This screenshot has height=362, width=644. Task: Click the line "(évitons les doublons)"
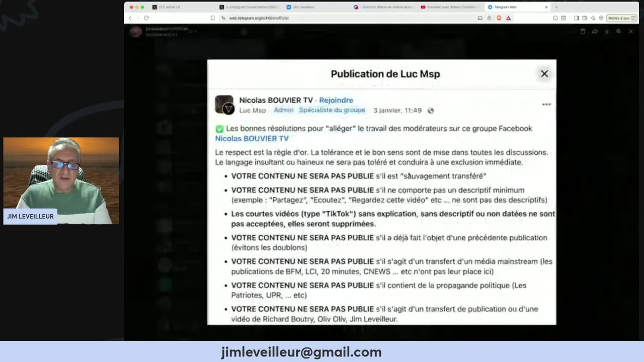coord(269,247)
